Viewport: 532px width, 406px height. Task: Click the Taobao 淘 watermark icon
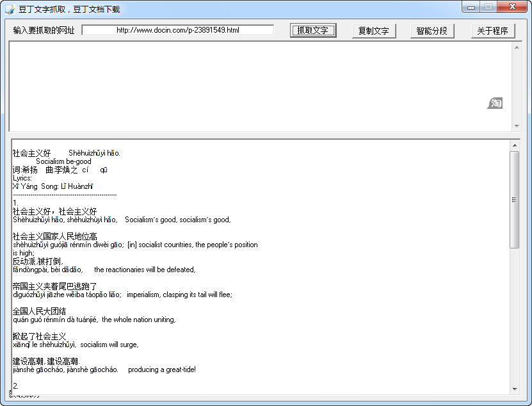[494, 102]
